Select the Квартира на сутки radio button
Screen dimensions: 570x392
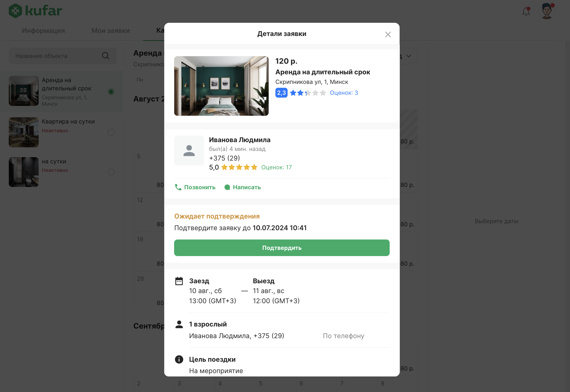[111, 132]
